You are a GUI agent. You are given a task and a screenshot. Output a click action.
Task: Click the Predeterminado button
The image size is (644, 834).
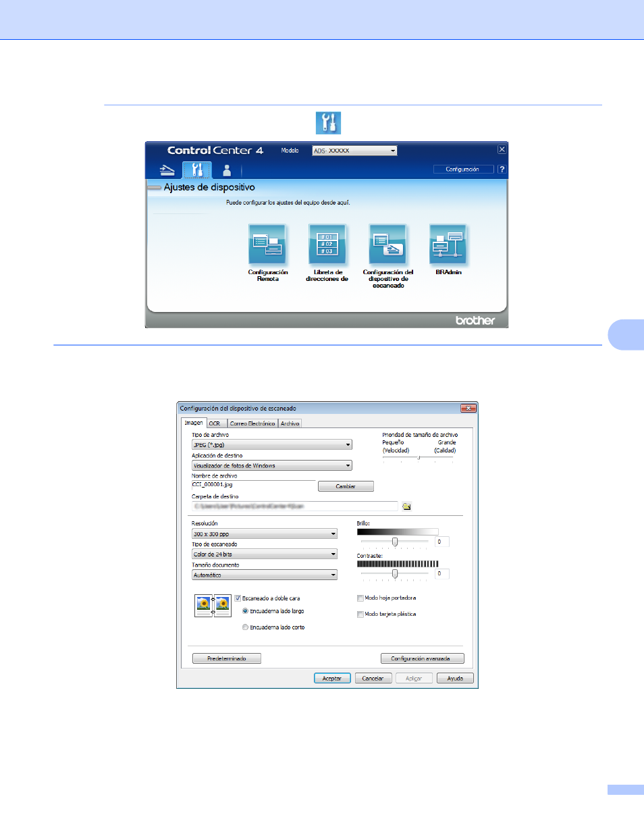coord(227,658)
